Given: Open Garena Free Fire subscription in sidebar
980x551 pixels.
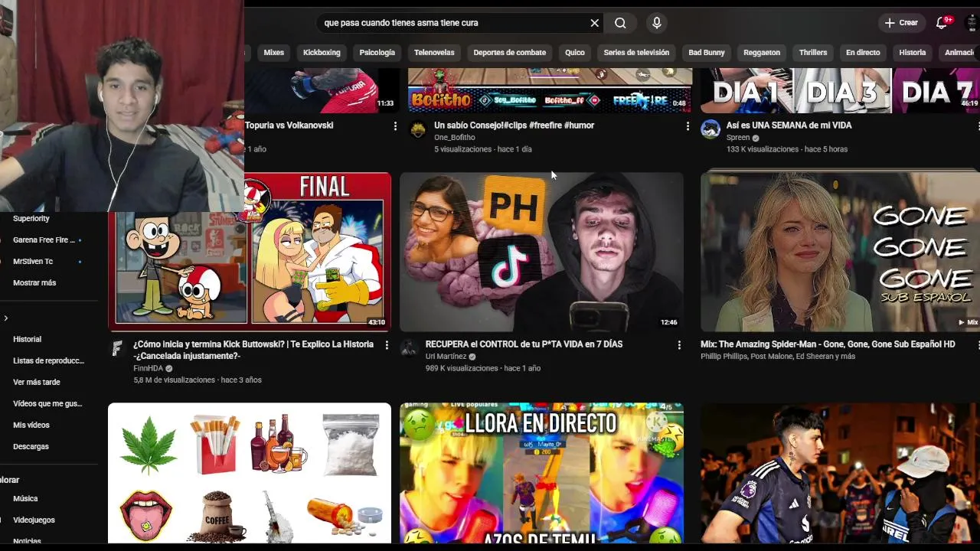Looking at the screenshot, I should tap(44, 240).
